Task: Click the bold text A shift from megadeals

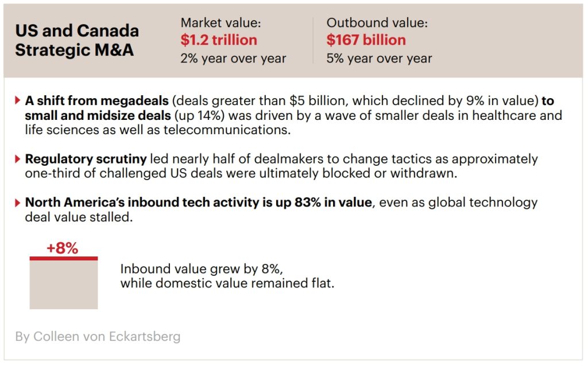Action: tap(96, 101)
